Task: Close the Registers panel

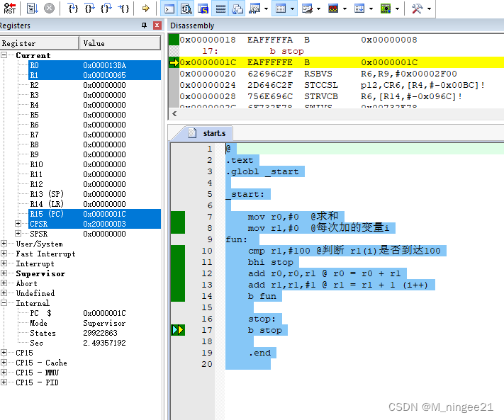Action: click(x=157, y=25)
